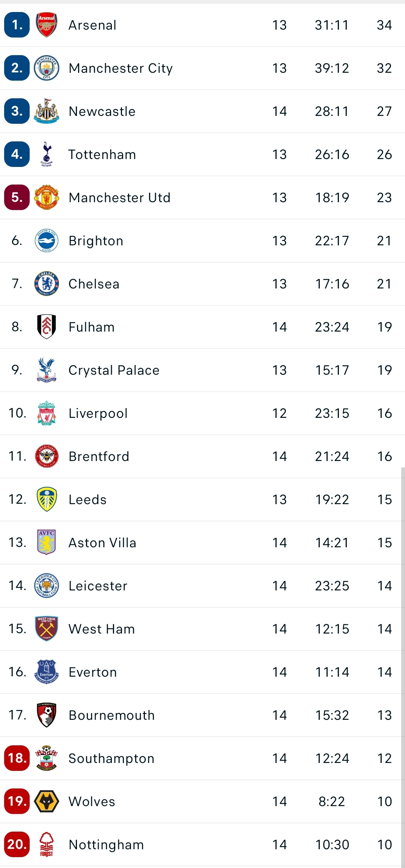This screenshot has height=868, width=405.
Task: Open Leicester team page link
Action: 98,586
